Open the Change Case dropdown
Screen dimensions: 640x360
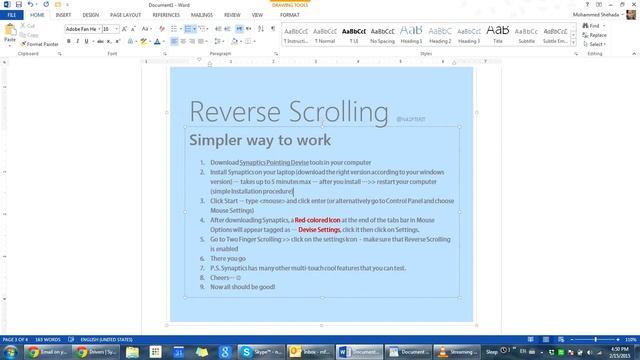(147, 29)
